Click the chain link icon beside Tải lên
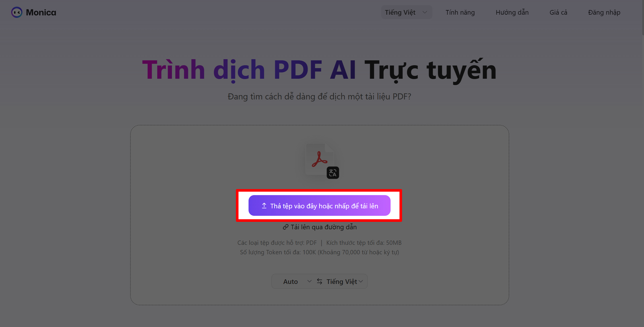This screenshot has width=644, height=327. pyautogui.click(x=286, y=227)
